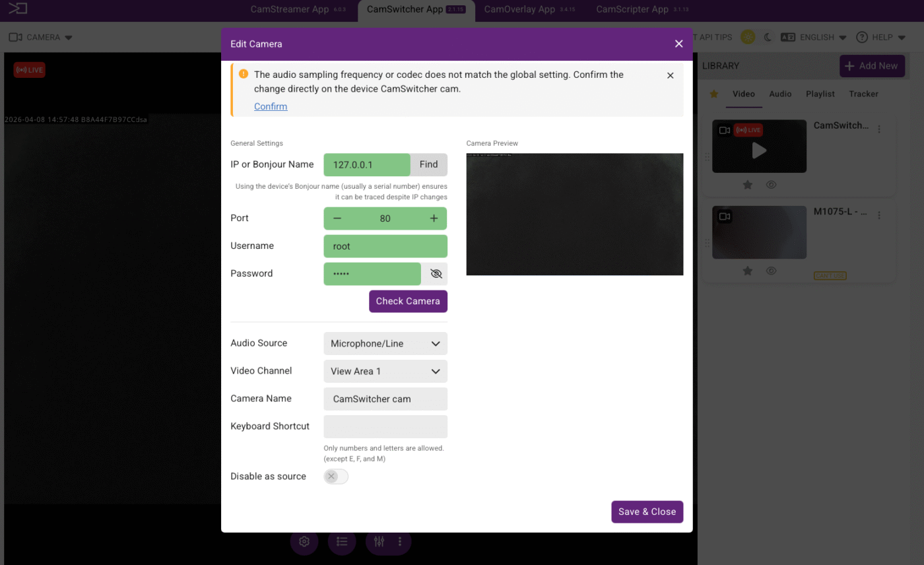Open three-dot menu for M1075-L camera
The width and height of the screenshot is (924, 565).
(879, 215)
